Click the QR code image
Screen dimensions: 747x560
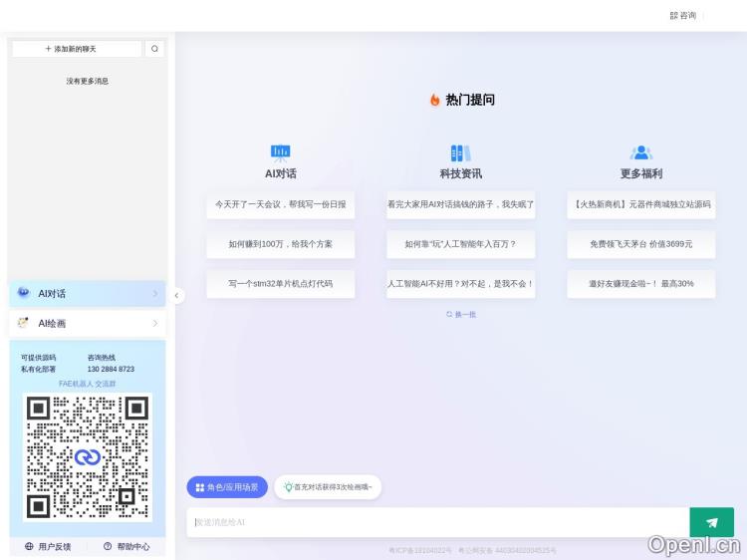(88, 456)
